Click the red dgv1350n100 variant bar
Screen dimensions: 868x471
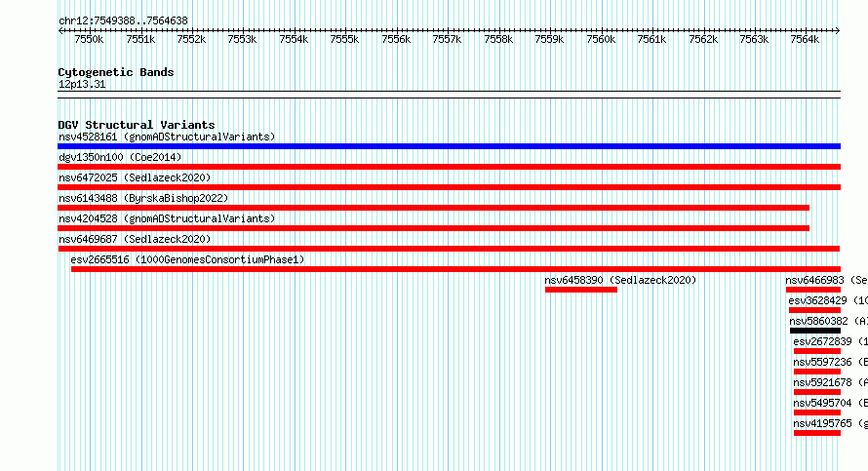coord(449,167)
